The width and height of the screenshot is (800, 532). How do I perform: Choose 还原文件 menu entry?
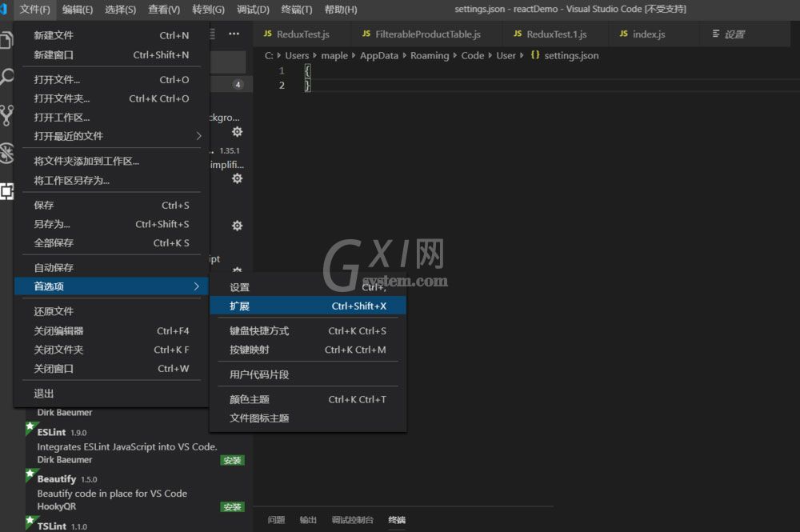111,311
